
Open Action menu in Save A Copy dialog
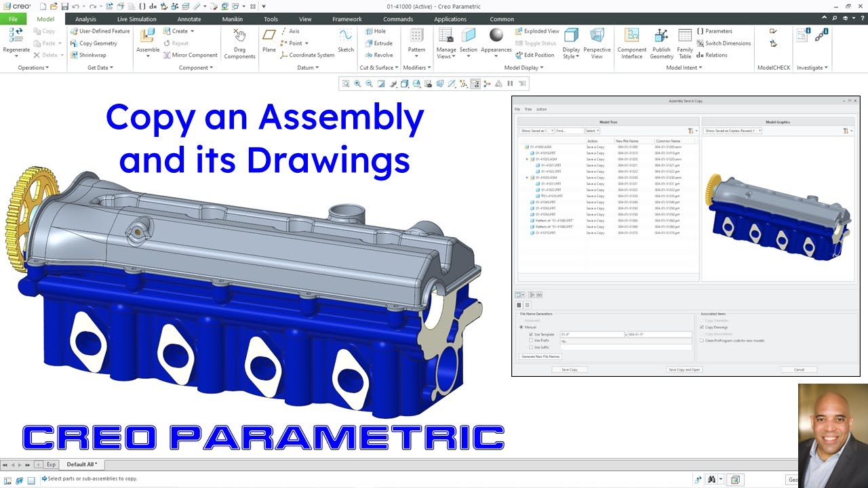pos(541,109)
